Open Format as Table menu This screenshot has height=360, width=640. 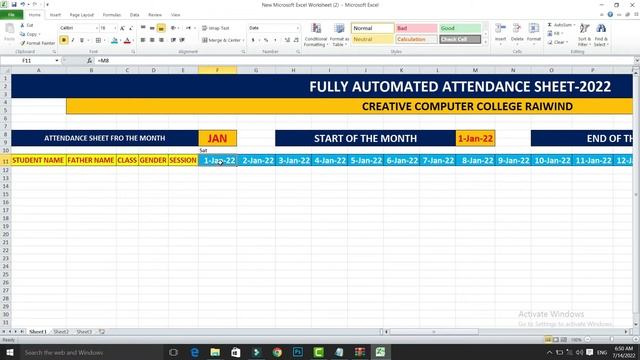[x=339, y=35]
